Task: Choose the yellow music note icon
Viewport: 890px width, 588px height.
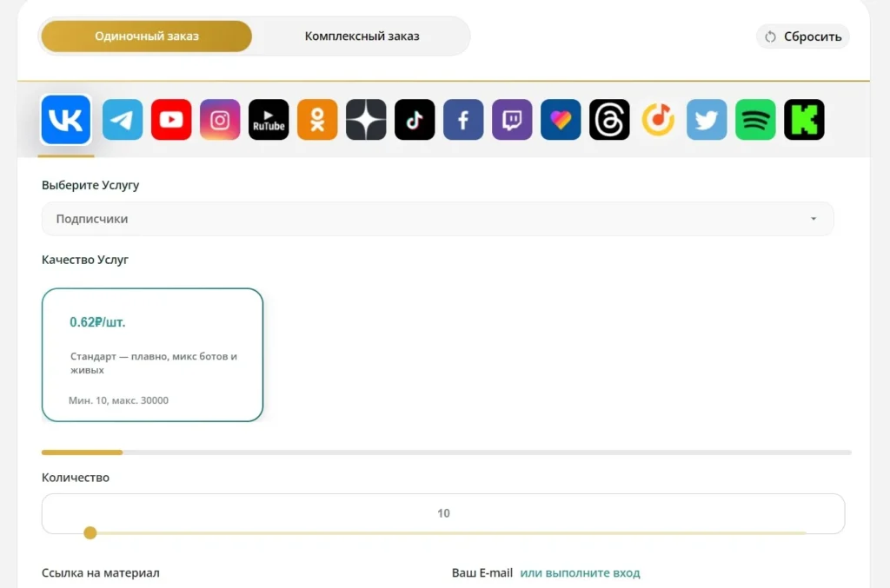Action: (x=658, y=120)
